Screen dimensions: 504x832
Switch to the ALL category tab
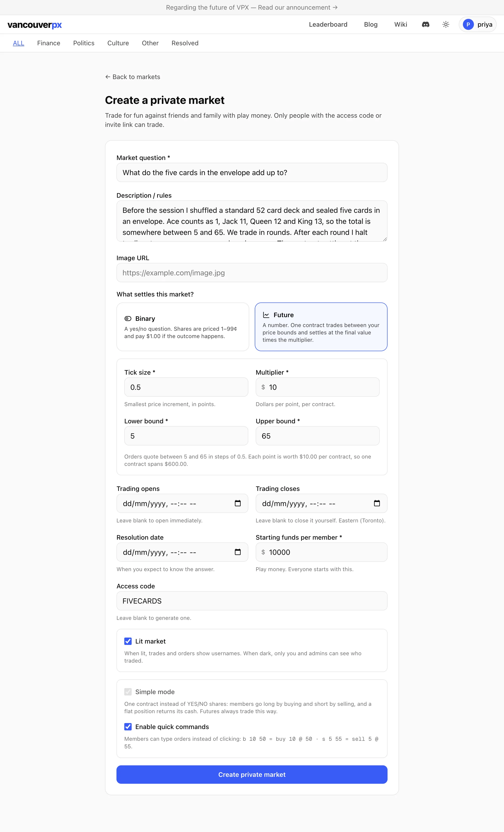point(19,43)
